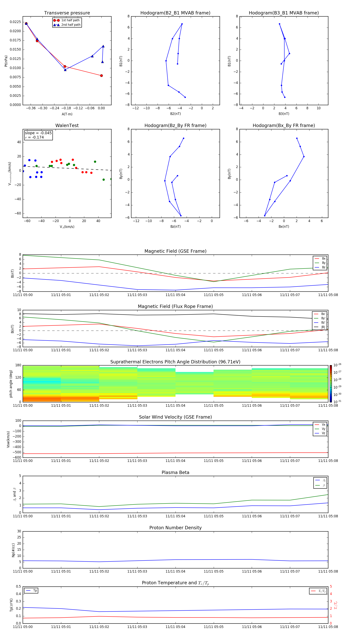The image size is (351, 644).
Task: Click the 'Hodogram(Bx_By FR frame)' title
Action: pyautogui.click(x=284, y=125)
